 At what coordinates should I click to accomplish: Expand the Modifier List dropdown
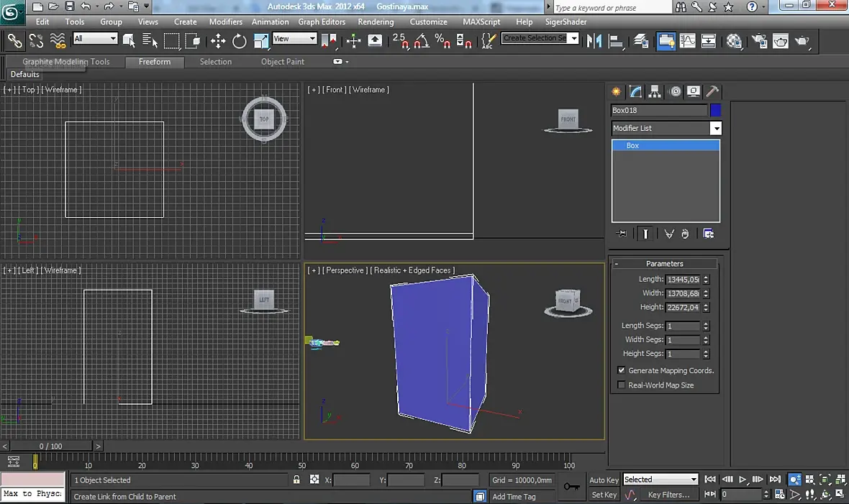[x=715, y=128]
